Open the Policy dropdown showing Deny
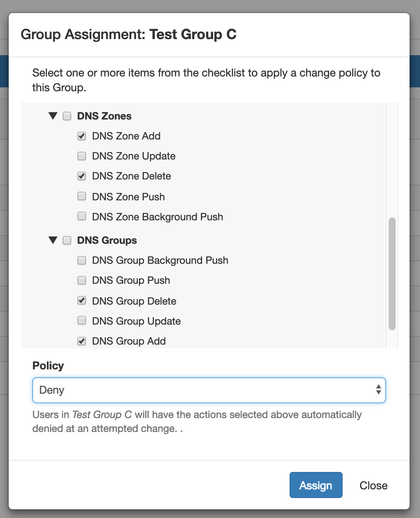 tap(209, 390)
